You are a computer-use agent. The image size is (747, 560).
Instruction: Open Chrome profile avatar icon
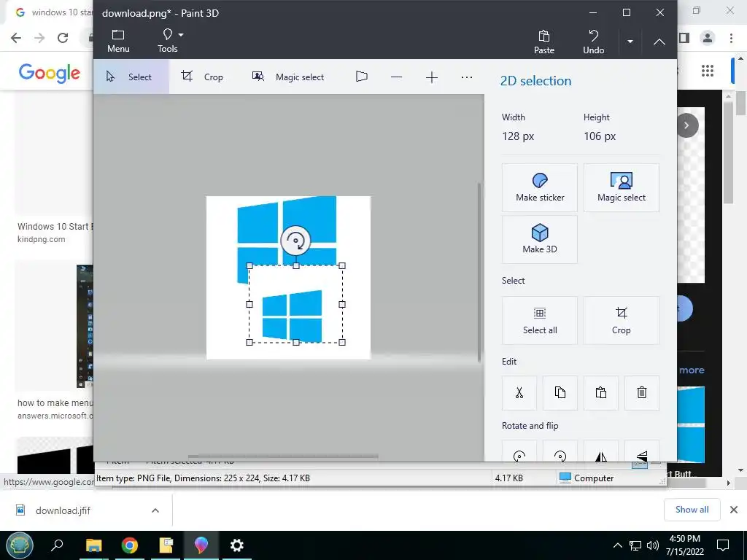point(708,38)
